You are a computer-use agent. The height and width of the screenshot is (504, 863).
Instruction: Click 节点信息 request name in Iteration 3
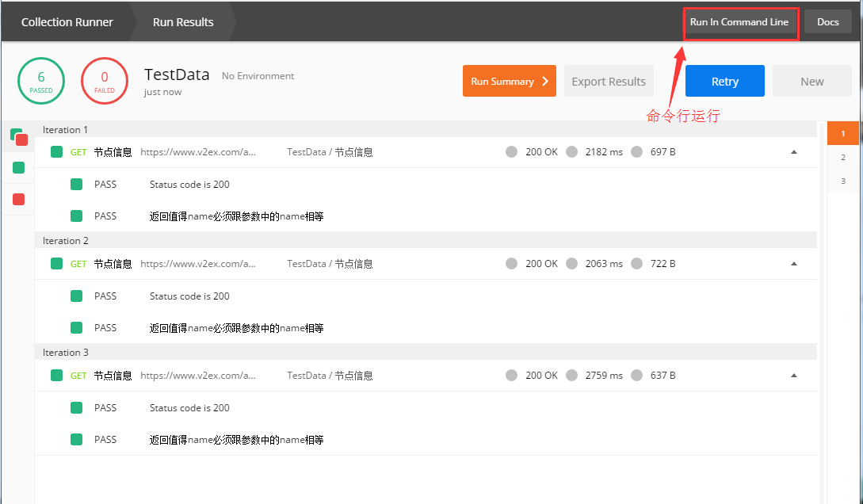pos(113,376)
